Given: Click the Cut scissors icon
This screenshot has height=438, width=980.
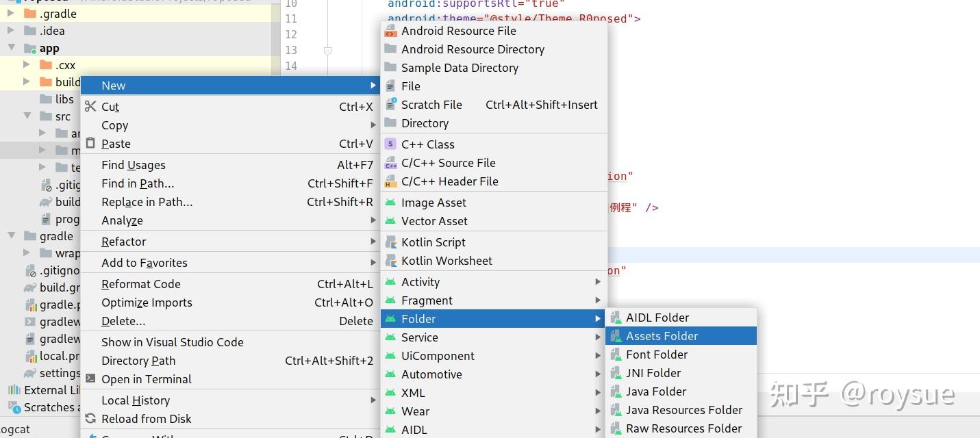Looking at the screenshot, I should 90,106.
